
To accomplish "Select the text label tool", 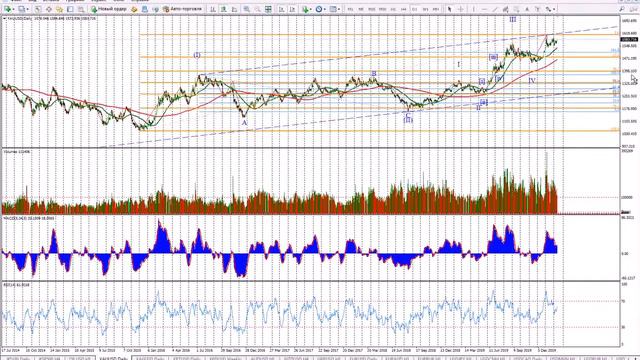I will [x=538, y=9].
